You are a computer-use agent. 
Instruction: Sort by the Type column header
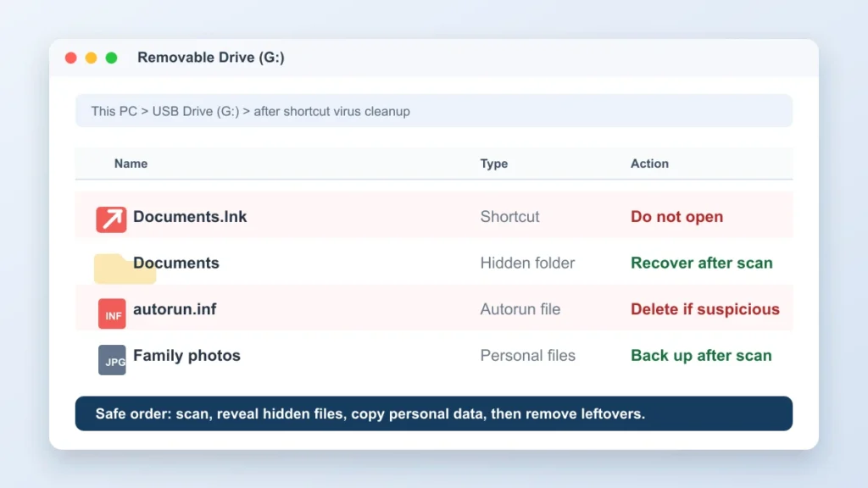click(x=494, y=164)
